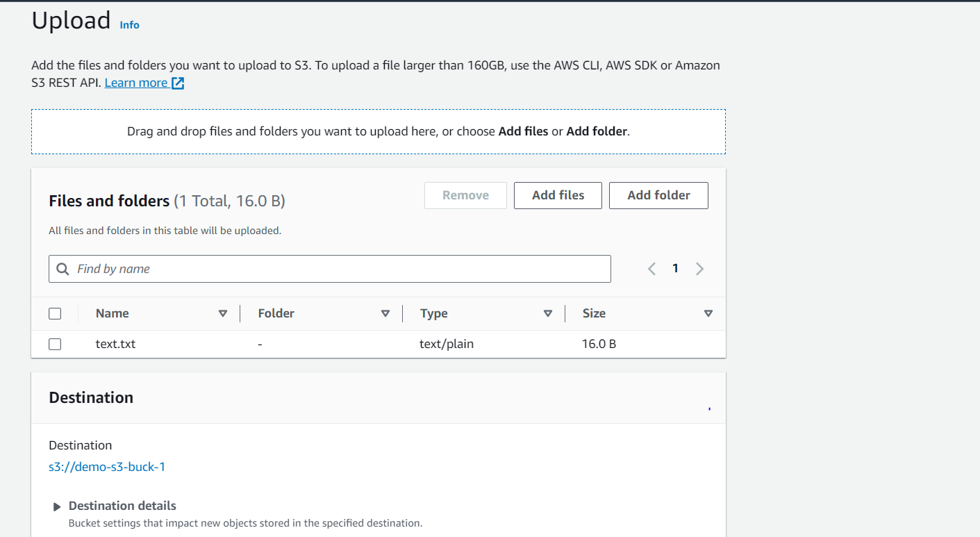Go to previous page of files
The height and width of the screenshot is (537, 980).
[651, 269]
